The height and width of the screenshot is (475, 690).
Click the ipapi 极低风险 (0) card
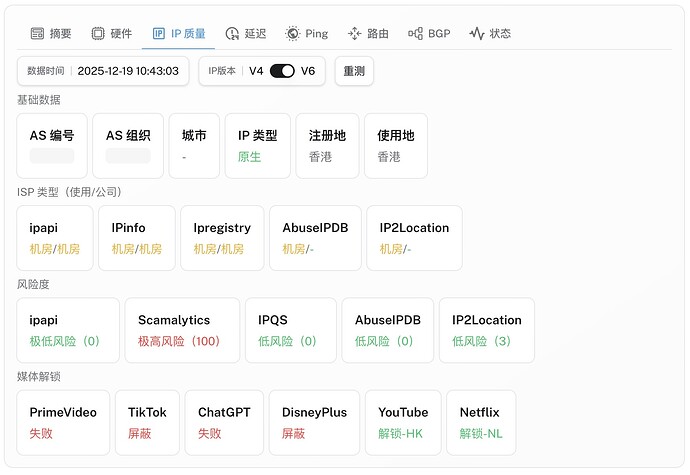(x=68, y=330)
